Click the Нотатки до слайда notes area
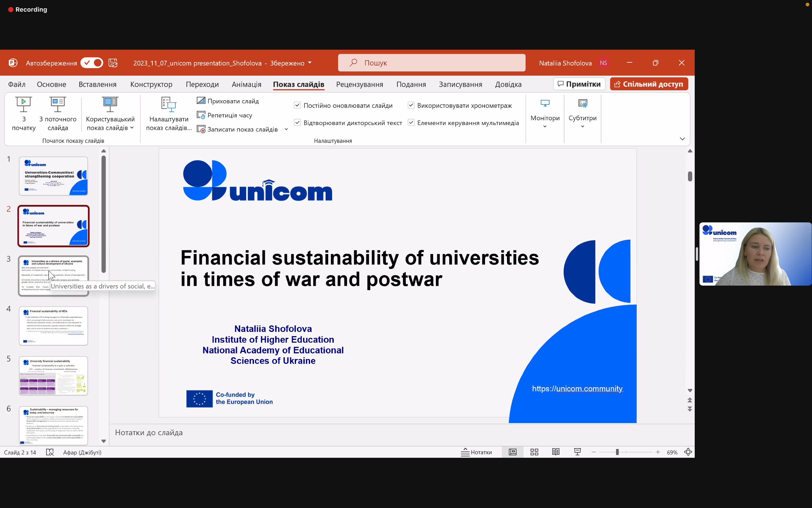Screen dimensions: 812x508 point(402,433)
